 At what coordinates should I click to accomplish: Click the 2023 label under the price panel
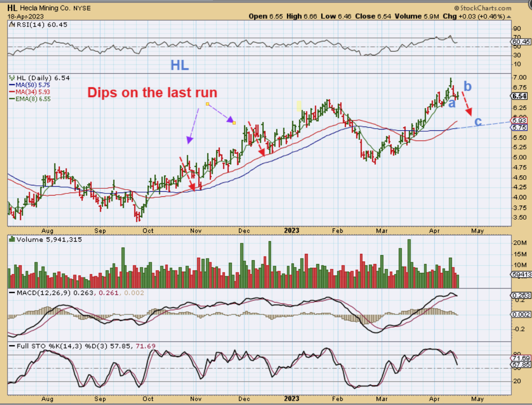(292, 231)
